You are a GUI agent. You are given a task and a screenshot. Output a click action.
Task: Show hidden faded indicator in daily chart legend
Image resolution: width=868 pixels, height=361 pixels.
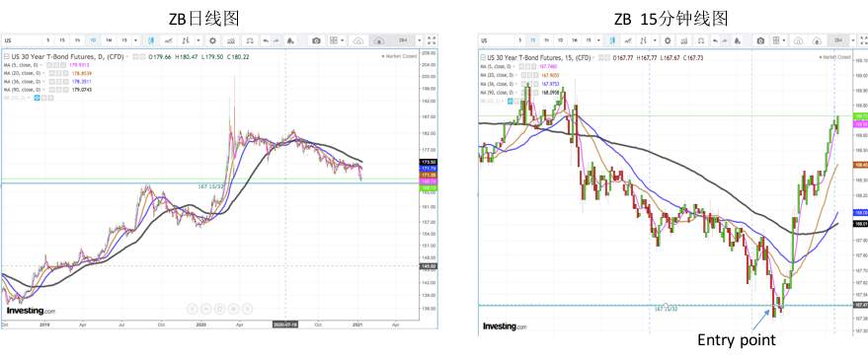click(37, 98)
